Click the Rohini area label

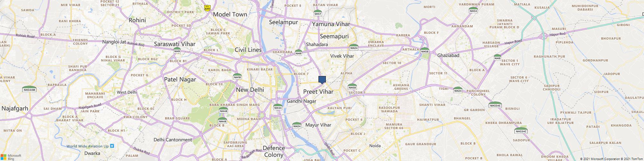tap(137, 20)
